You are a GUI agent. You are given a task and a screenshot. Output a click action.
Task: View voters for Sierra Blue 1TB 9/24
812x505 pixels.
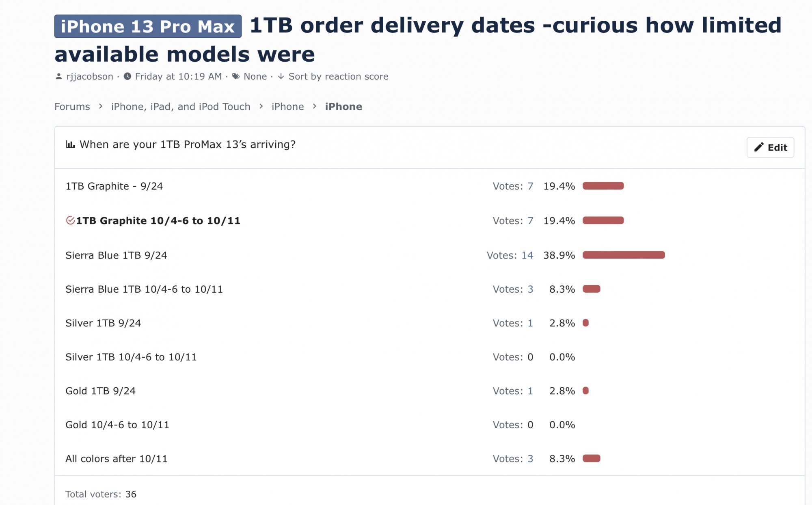point(527,255)
